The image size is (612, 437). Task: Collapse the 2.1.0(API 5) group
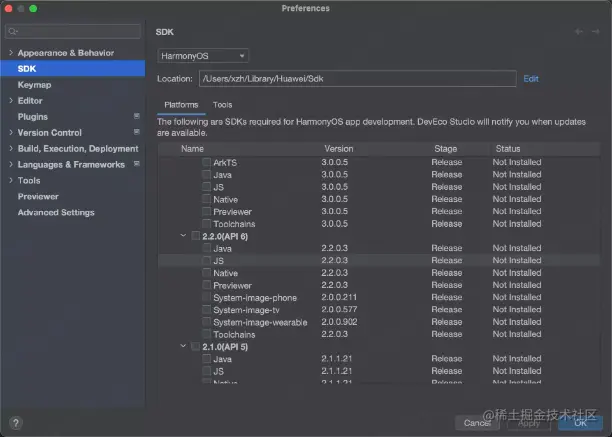click(183, 346)
